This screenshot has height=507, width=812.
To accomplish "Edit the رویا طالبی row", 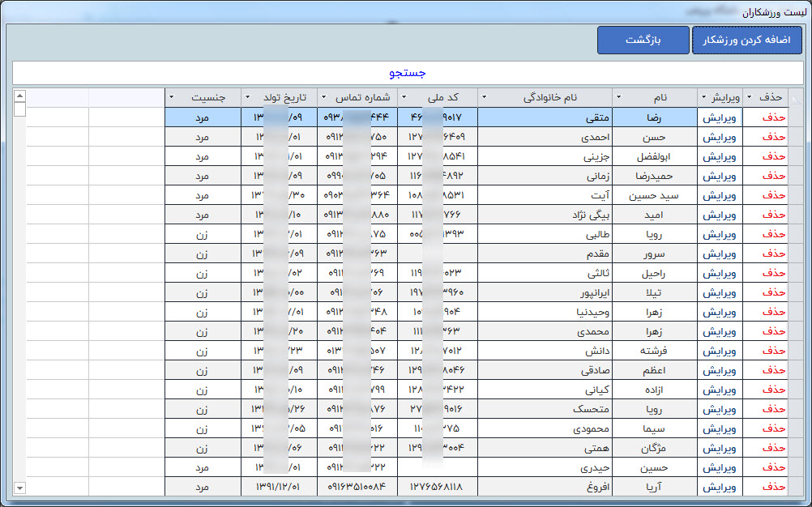I will (x=719, y=234).
